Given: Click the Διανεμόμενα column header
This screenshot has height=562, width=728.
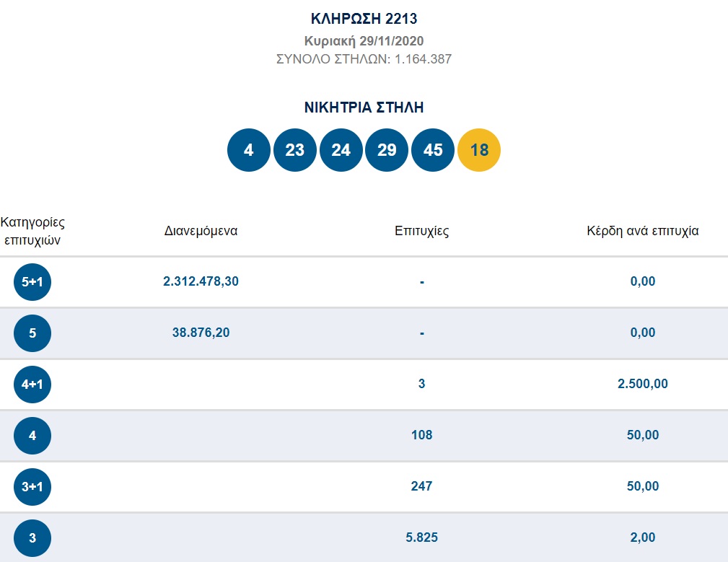Looking at the screenshot, I should 201,231.
